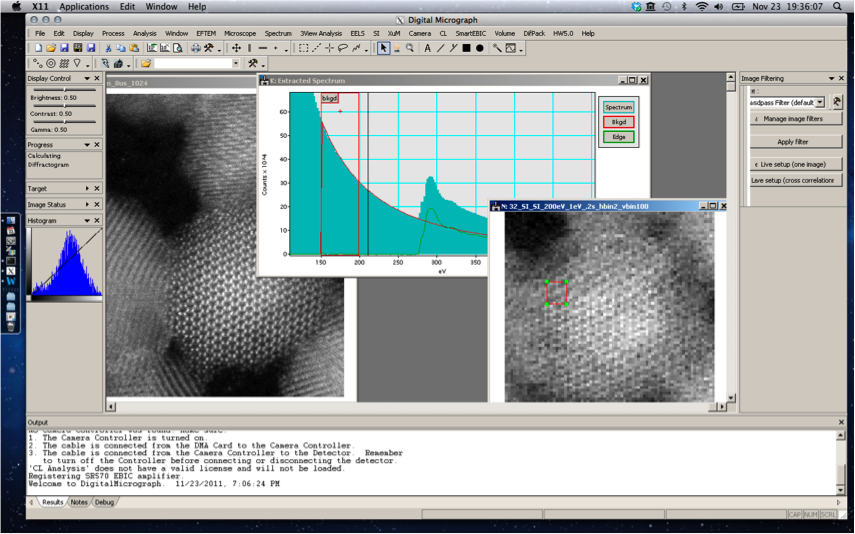Open the Display Control panel dropdown arrow

(87, 79)
